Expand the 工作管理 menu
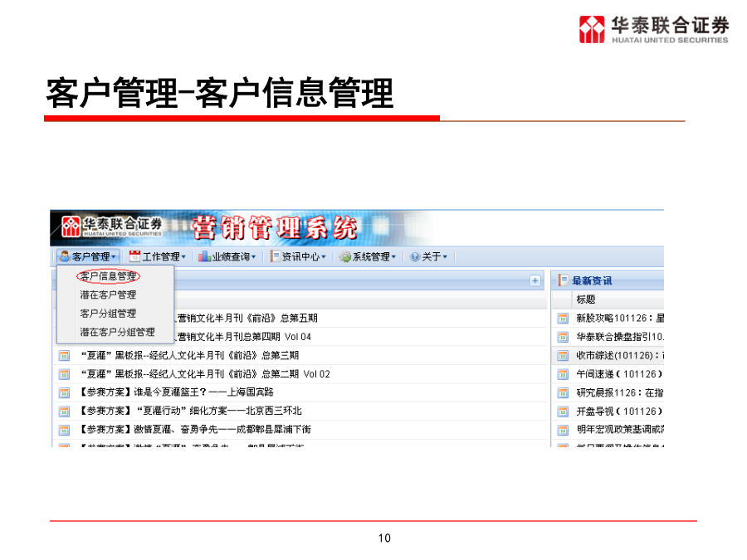Screen dimensions: 747x560 pyautogui.click(x=158, y=256)
